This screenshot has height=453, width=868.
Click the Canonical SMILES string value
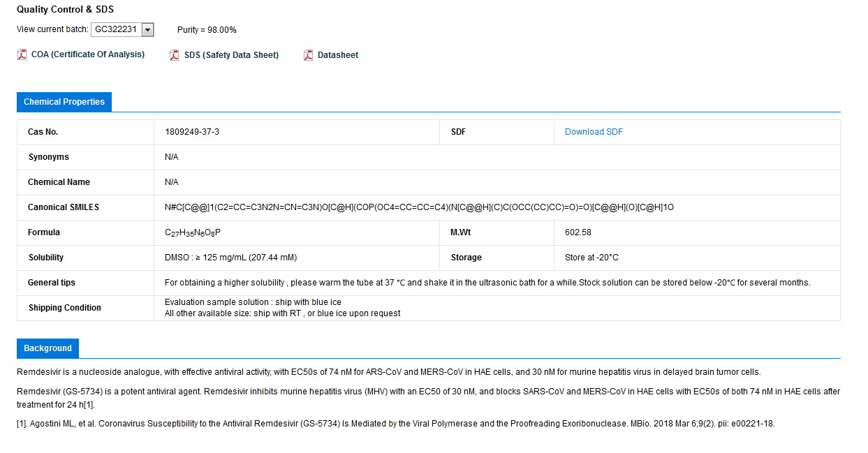[x=419, y=207]
